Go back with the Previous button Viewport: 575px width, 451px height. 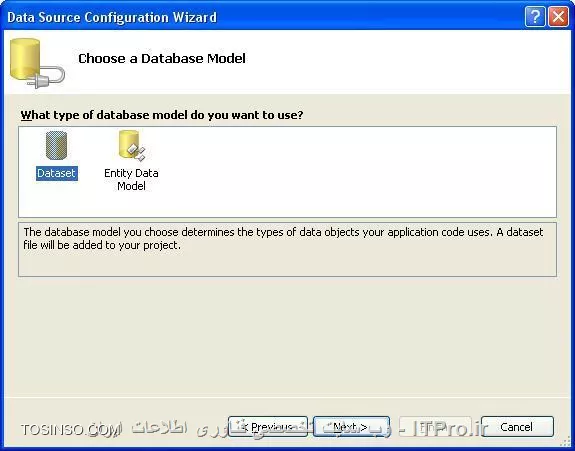click(x=268, y=426)
